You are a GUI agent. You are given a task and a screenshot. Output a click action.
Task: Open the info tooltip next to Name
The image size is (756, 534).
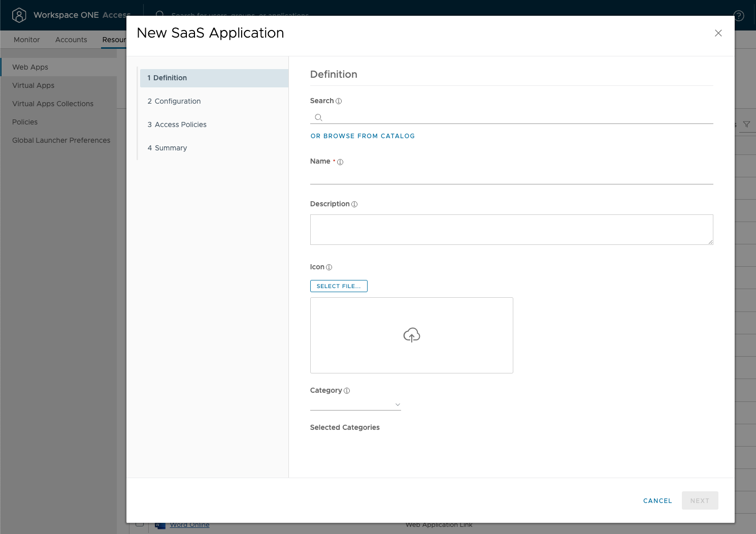340,162
